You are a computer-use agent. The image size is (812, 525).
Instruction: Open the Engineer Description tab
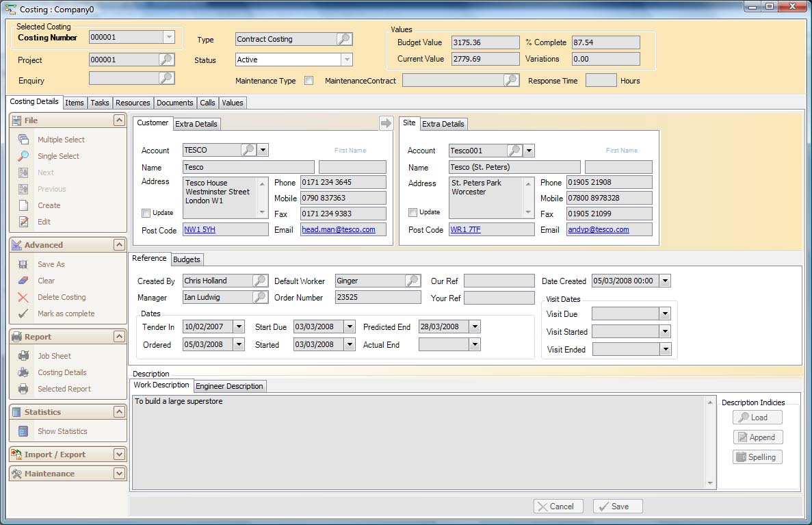229,386
